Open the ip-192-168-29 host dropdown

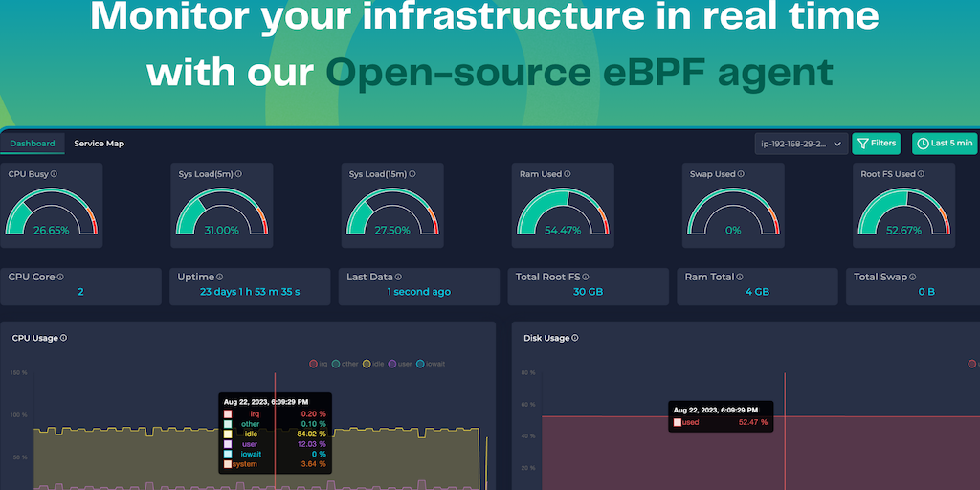point(800,144)
